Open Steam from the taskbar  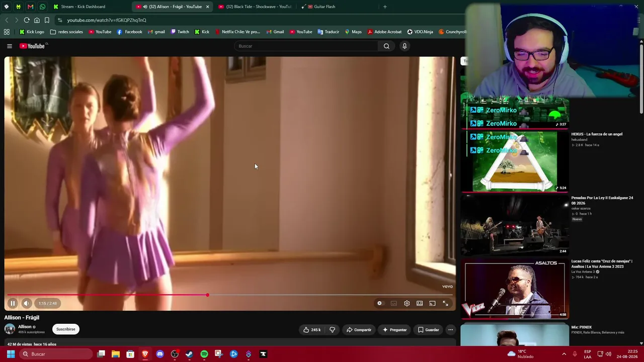pyautogui.click(x=189, y=354)
